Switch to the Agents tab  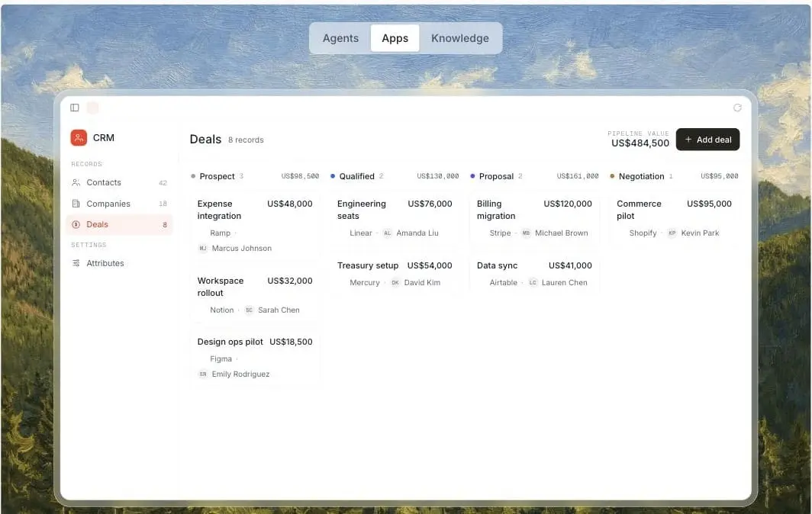[340, 38]
